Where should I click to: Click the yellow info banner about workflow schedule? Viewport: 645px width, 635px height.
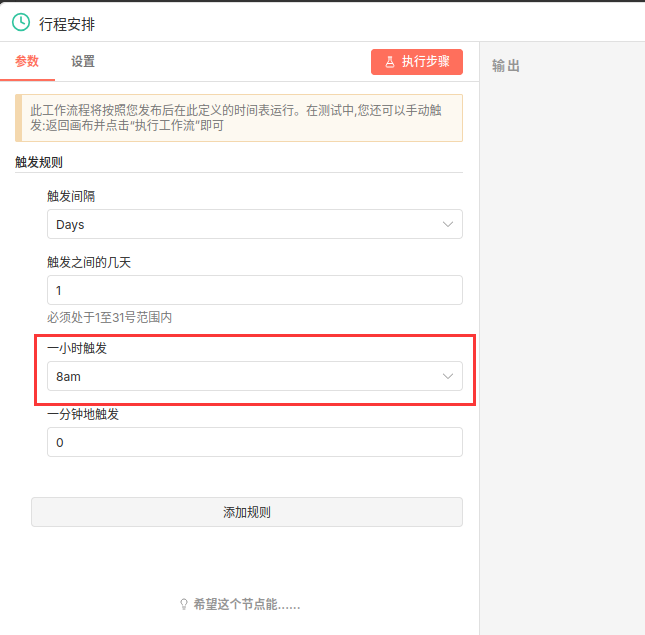pos(239,118)
